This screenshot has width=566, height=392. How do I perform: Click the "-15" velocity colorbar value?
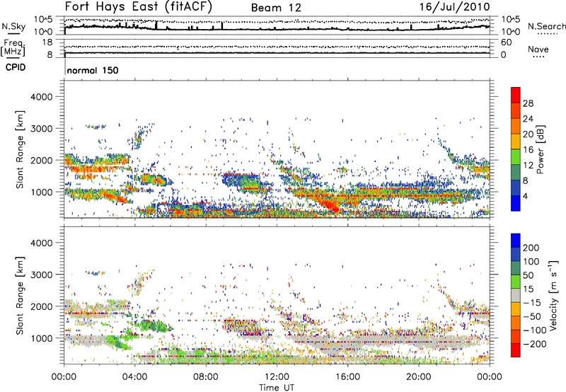coord(532,303)
